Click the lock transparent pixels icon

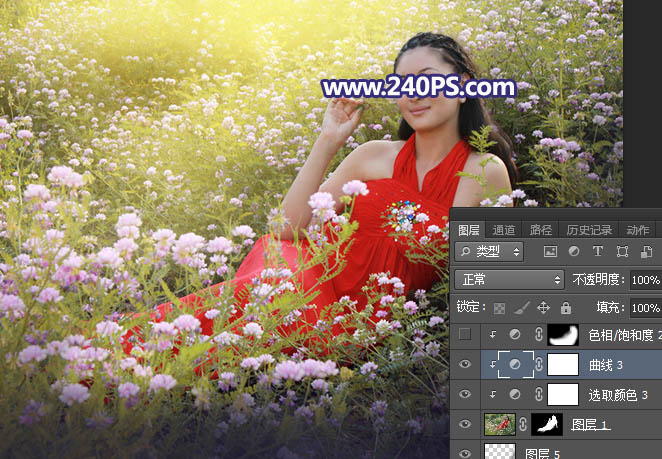500,308
